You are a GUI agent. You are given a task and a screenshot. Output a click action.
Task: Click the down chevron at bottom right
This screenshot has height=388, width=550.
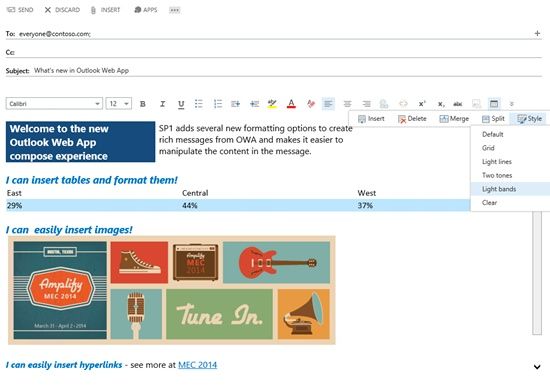click(537, 367)
